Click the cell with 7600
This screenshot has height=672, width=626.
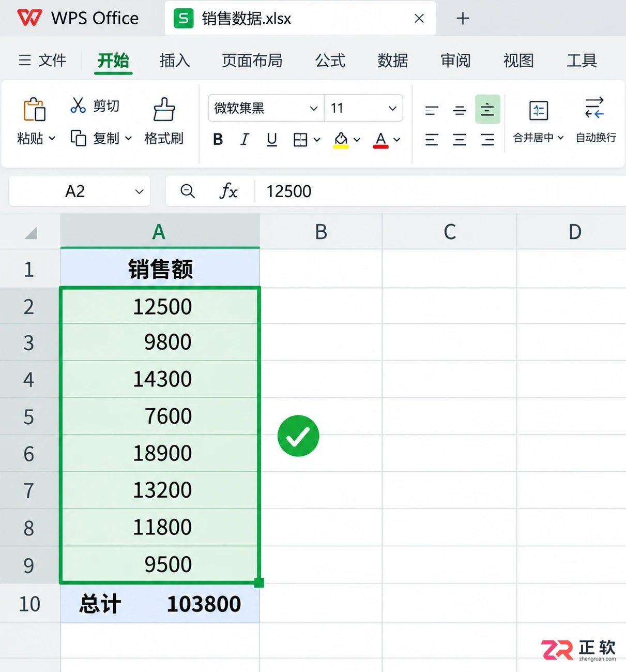pyautogui.click(x=160, y=416)
